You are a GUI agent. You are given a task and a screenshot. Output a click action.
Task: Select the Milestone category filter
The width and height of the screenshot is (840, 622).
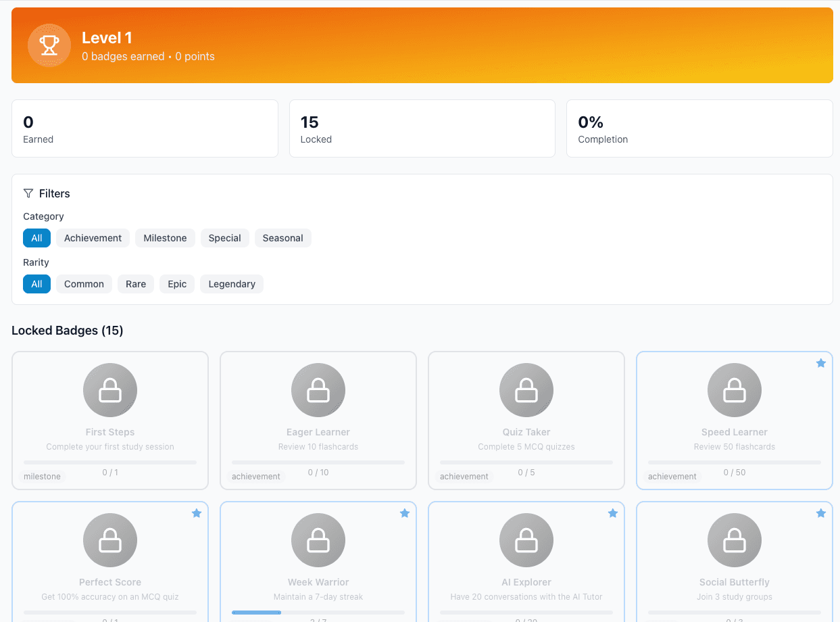165,238
